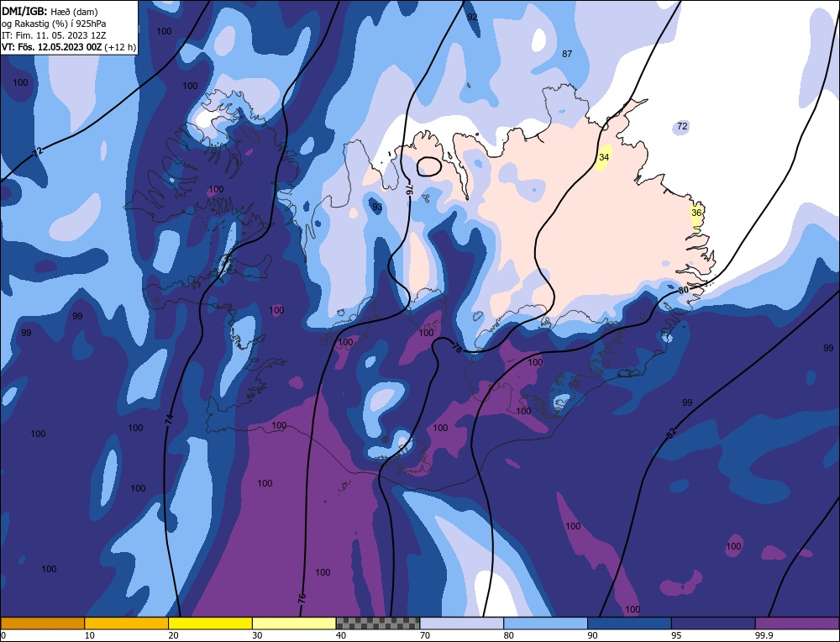Click the '74' contour line label
Image resolution: width=840 pixels, height=642 pixels.
coord(170,419)
